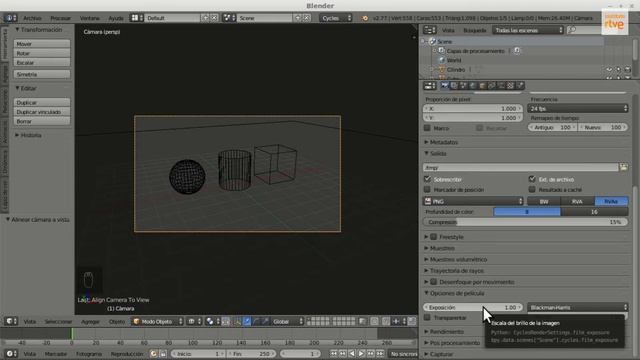Image resolution: width=640 pixels, height=360 pixels.
Task: Toggle the 3D manipulator icon
Action: (238, 322)
